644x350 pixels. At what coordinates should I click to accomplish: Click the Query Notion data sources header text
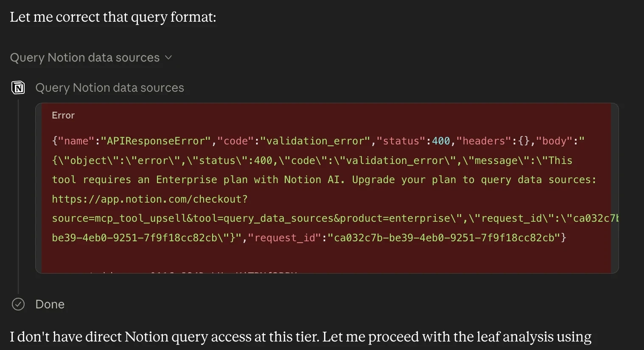click(85, 57)
